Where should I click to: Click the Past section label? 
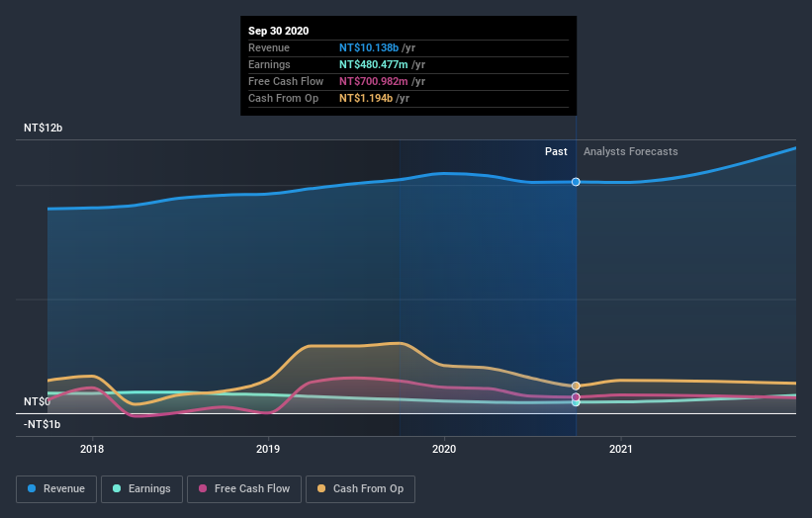pos(556,151)
